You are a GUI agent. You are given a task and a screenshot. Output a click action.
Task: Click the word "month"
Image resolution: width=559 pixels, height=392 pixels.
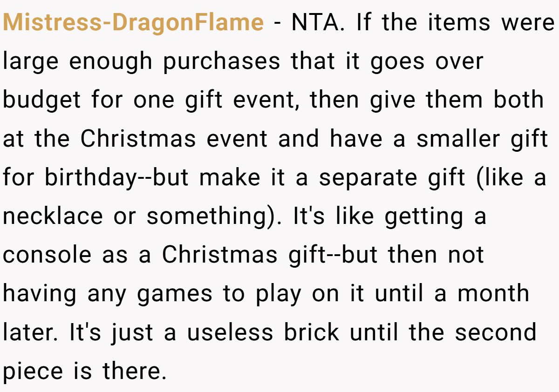click(x=493, y=293)
